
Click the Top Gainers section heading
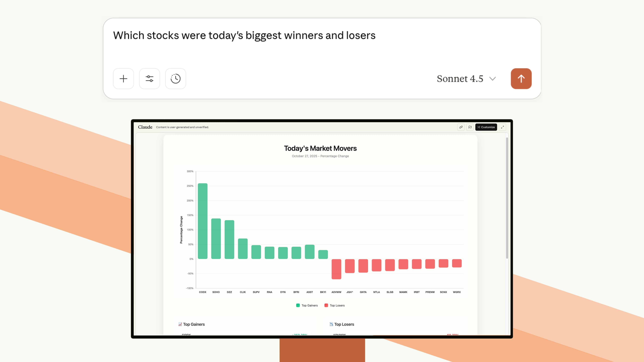tap(194, 324)
